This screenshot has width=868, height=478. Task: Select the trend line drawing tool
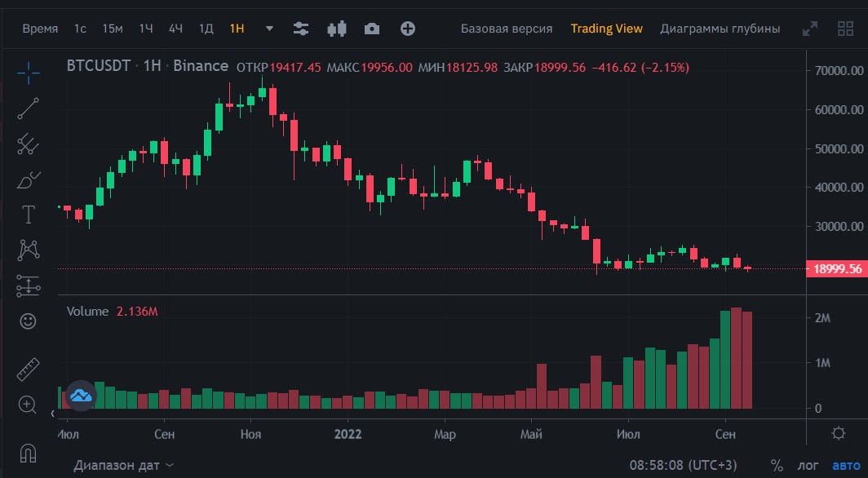click(28, 108)
